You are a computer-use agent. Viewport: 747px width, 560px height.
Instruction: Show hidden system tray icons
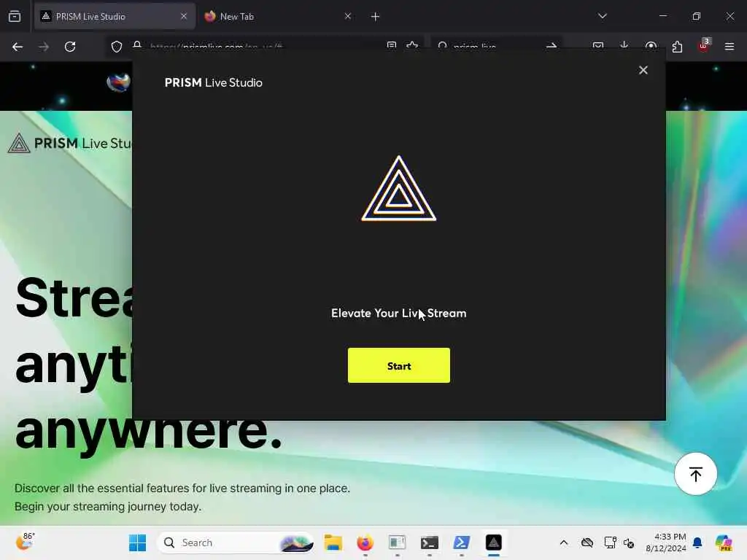[564, 542]
